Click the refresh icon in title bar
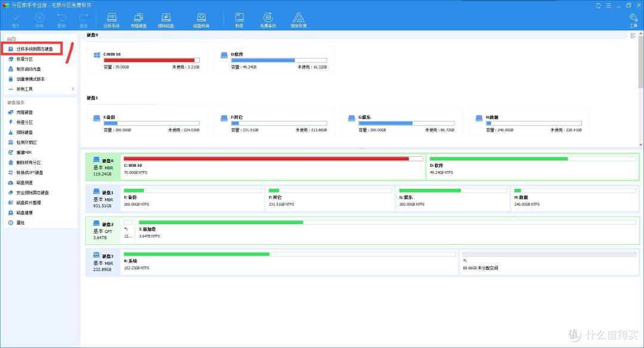The image size is (644, 348). (x=599, y=5)
